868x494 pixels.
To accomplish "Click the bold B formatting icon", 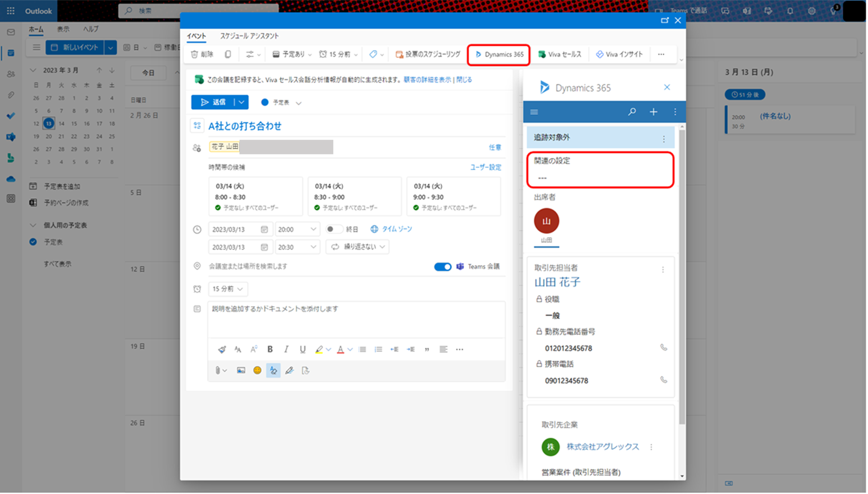I will tap(270, 350).
